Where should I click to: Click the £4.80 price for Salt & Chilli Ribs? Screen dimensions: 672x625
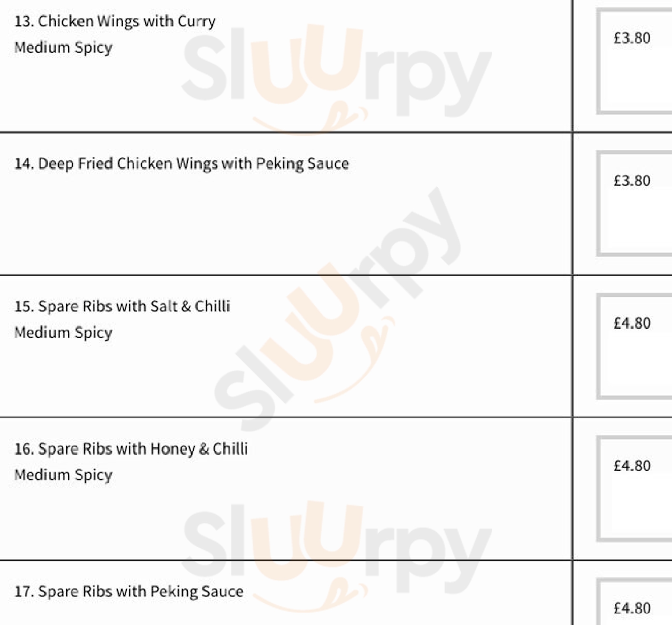coord(632,323)
